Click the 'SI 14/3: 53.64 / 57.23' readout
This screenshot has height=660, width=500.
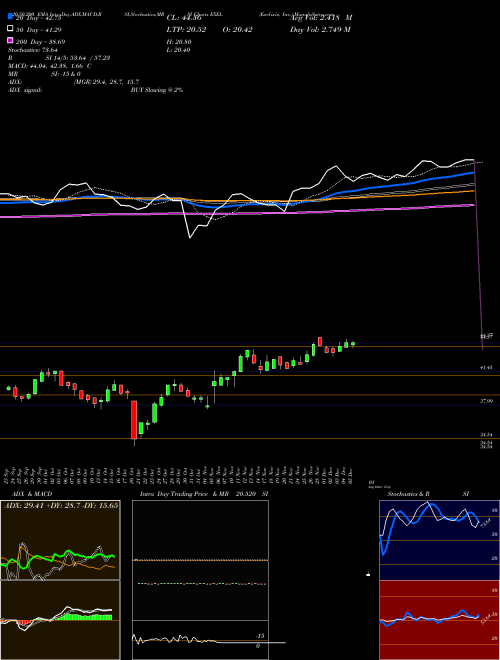click(78, 58)
